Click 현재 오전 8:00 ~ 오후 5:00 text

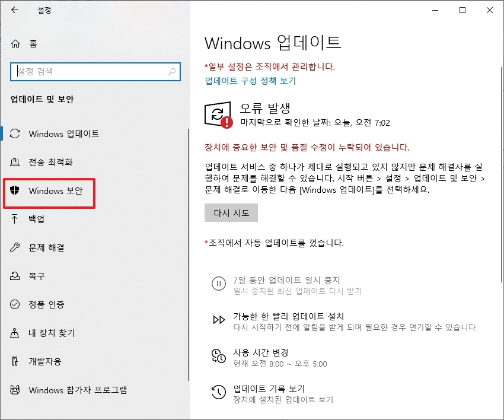(280, 364)
